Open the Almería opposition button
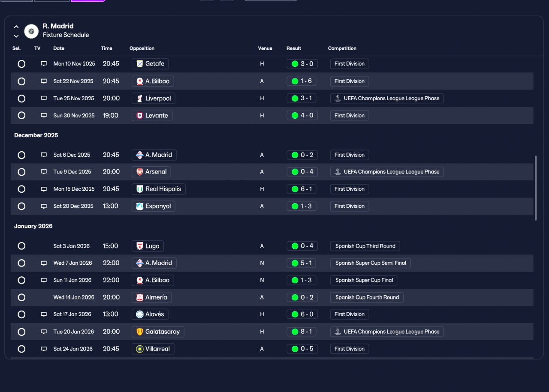 pyautogui.click(x=152, y=297)
